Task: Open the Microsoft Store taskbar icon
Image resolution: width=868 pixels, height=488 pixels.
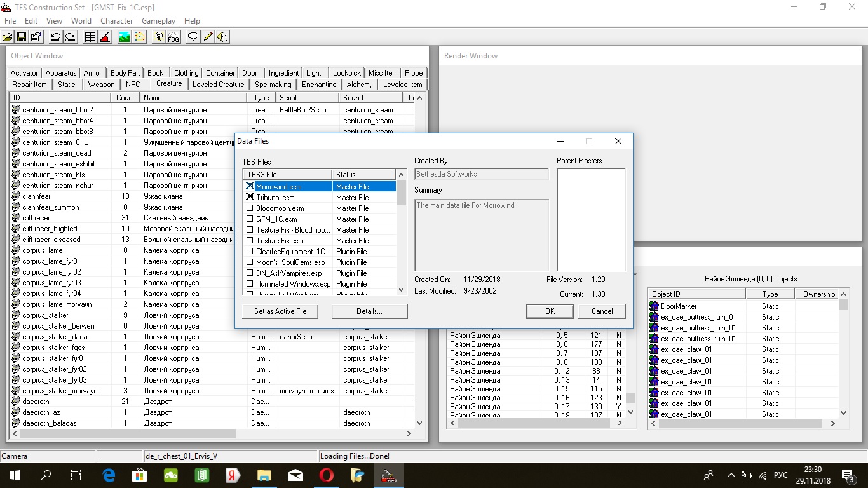Action: pyautogui.click(x=140, y=475)
